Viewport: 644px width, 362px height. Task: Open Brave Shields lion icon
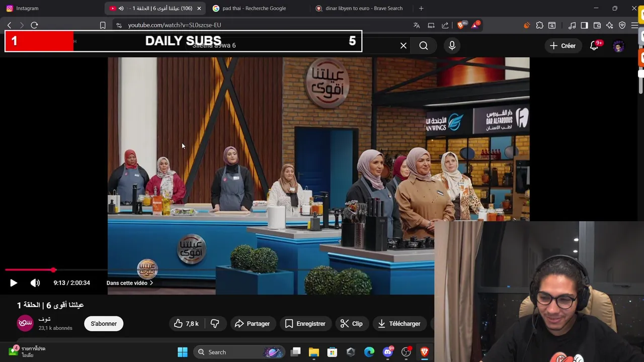[x=461, y=25]
